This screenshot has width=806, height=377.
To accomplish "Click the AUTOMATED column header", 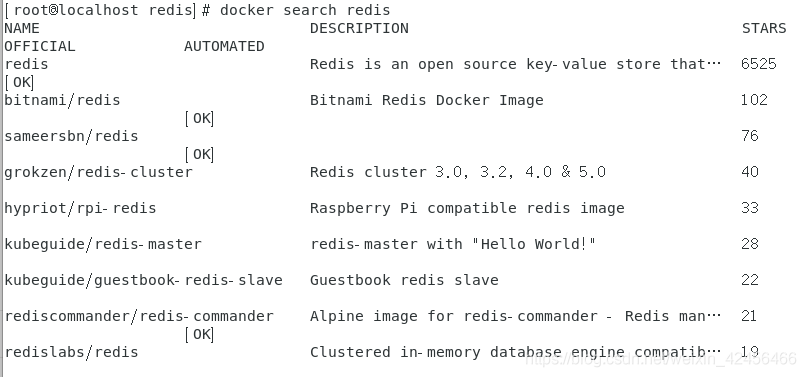I will coord(224,46).
